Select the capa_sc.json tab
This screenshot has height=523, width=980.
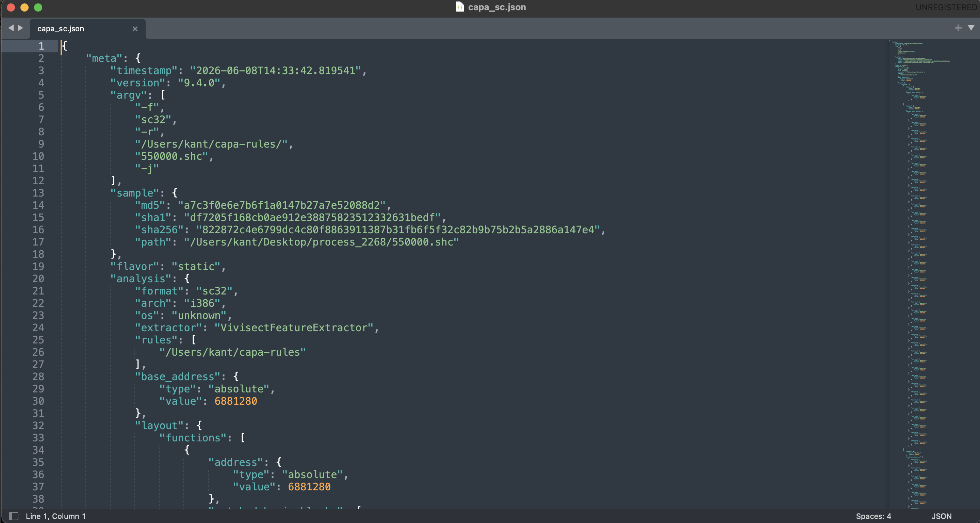[87, 29]
